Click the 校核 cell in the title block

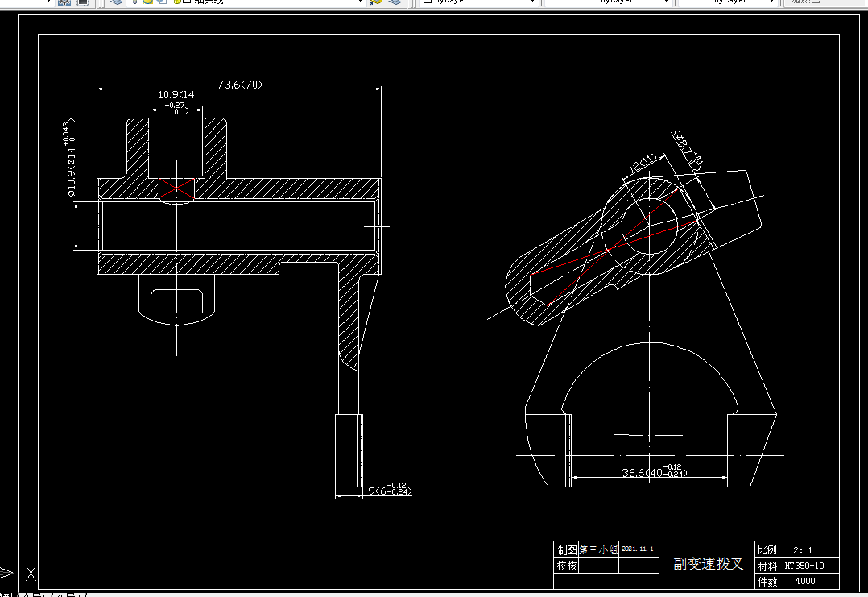click(x=566, y=566)
